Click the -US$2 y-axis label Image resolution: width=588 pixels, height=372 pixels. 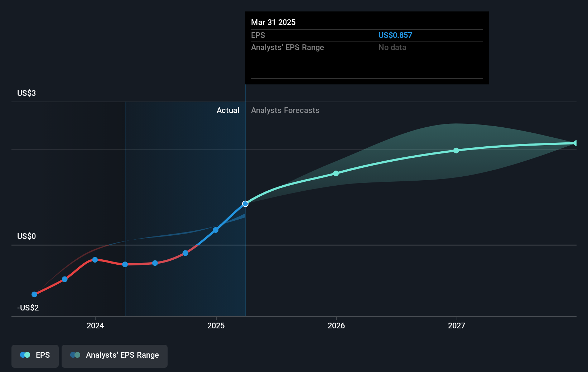click(28, 308)
